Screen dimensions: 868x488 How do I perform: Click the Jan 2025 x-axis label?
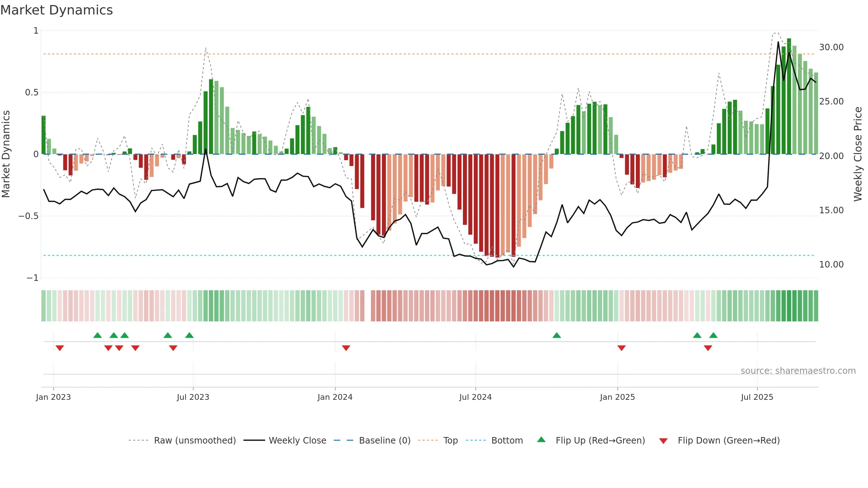618,397
